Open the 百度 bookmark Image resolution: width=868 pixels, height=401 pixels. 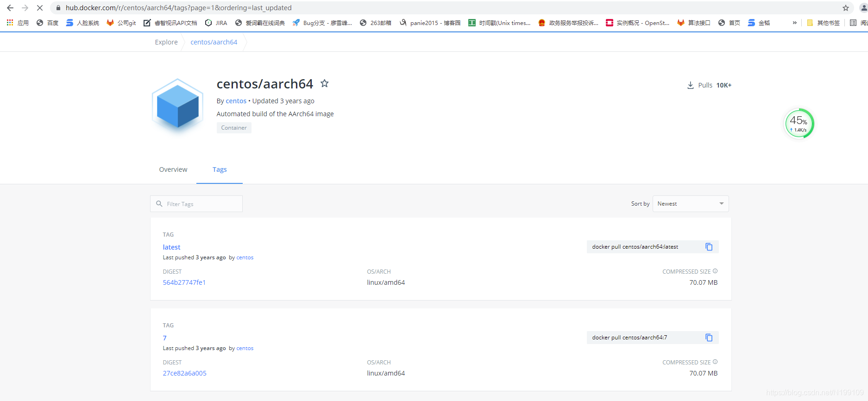click(x=48, y=23)
